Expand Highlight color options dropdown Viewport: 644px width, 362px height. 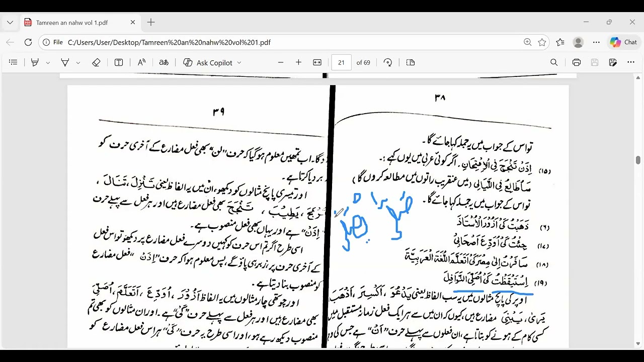pos(48,62)
